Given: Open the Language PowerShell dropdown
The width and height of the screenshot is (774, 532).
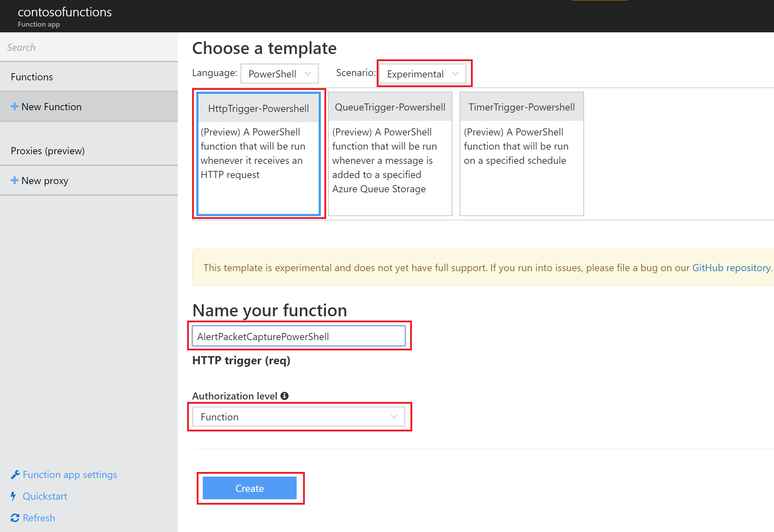Looking at the screenshot, I should pos(279,74).
